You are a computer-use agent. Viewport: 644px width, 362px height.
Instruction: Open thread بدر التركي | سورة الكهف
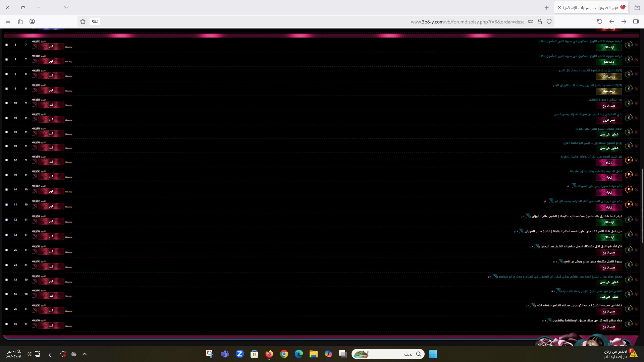coord(605,100)
